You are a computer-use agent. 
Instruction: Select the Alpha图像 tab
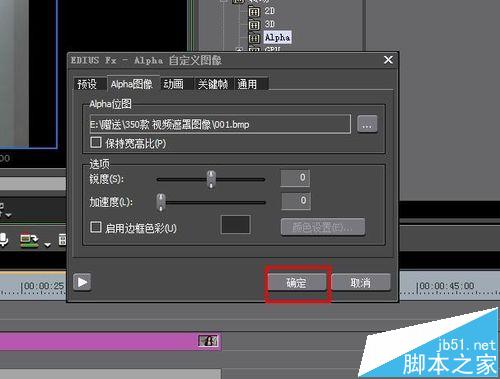pyautogui.click(x=132, y=84)
